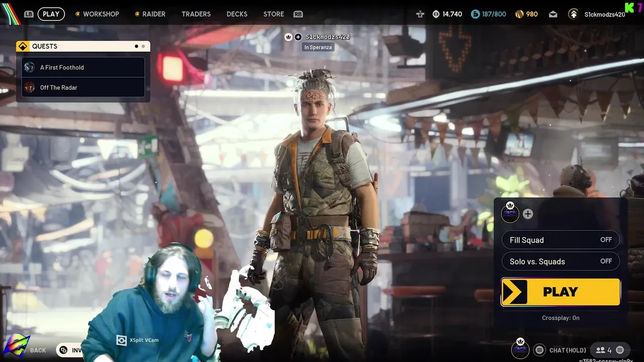Go to the TRADERS tab
This screenshot has height=362, width=644.
click(196, 14)
